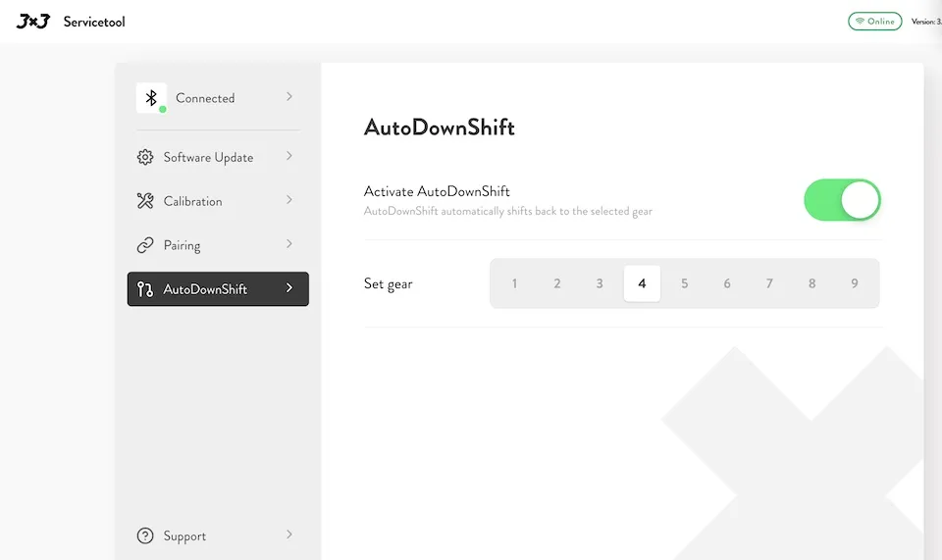The width and height of the screenshot is (942, 560).
Task: Click the AutoDownShift sidebar icon
Action: (145, 289)
